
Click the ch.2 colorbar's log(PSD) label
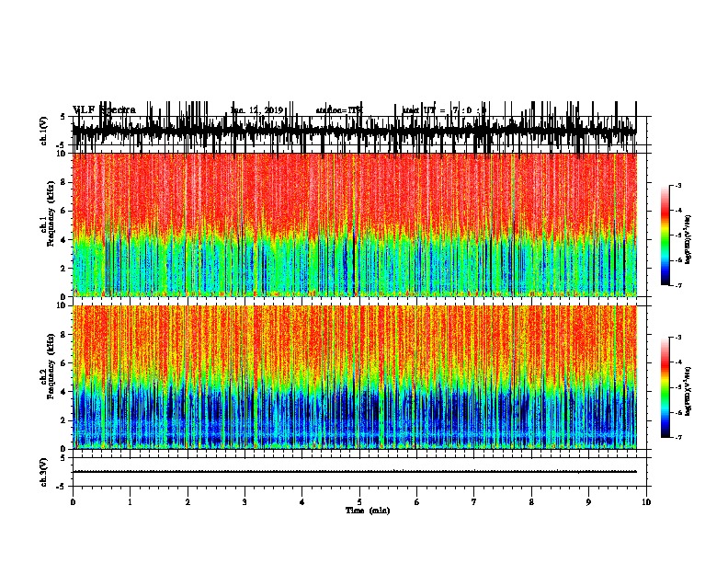pyautogui.click(x=688, y=392)
